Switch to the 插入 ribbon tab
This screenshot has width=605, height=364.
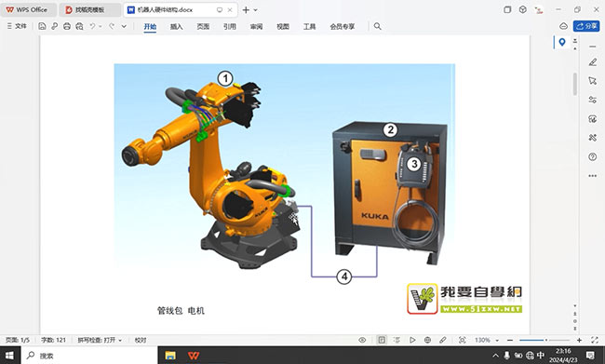tap(176, 26)
